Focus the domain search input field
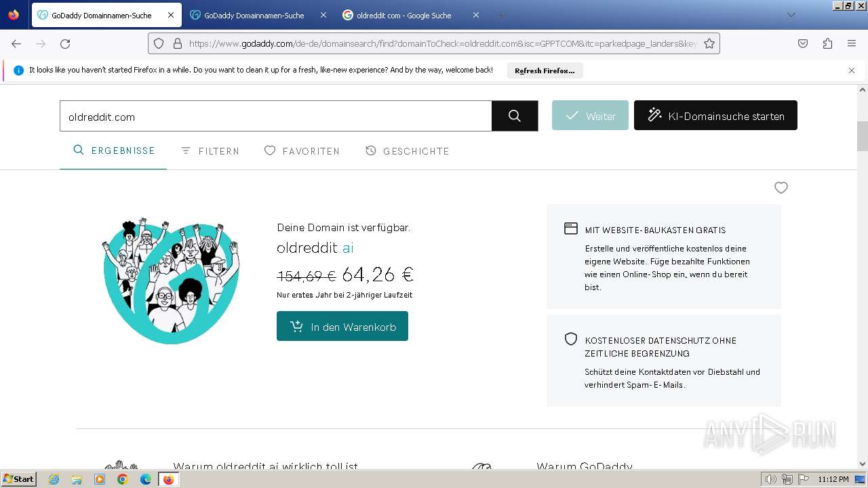868x488 pixels. [x=275, y=117]
